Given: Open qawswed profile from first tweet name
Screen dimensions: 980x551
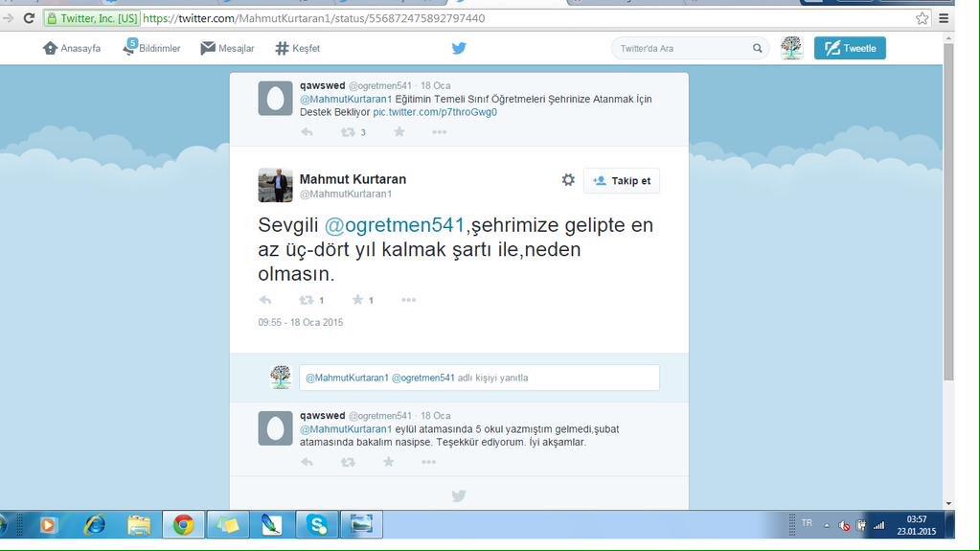Looking at the screenshot, I should [x=322, y=85].
